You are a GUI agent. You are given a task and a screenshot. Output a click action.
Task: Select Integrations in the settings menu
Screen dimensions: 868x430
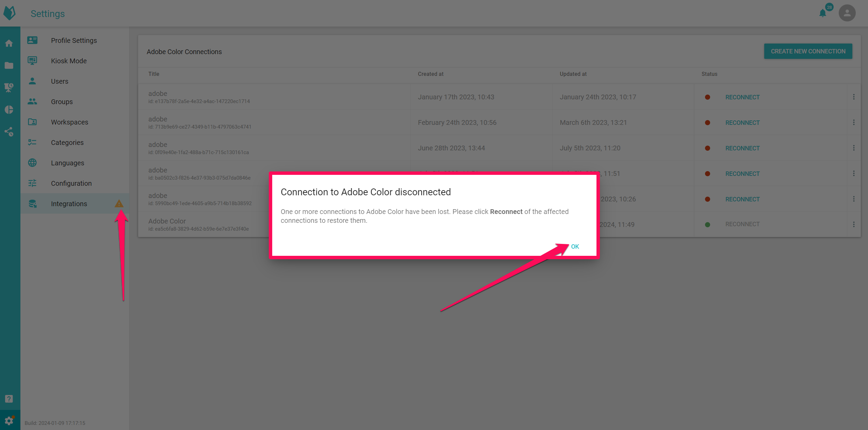tap(75, 203)
